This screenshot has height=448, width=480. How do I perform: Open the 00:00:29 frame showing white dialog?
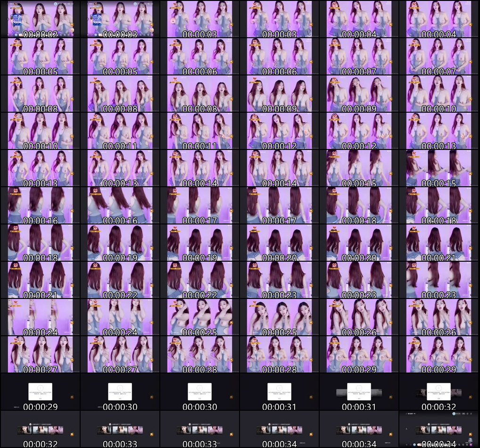click(40, 391)
